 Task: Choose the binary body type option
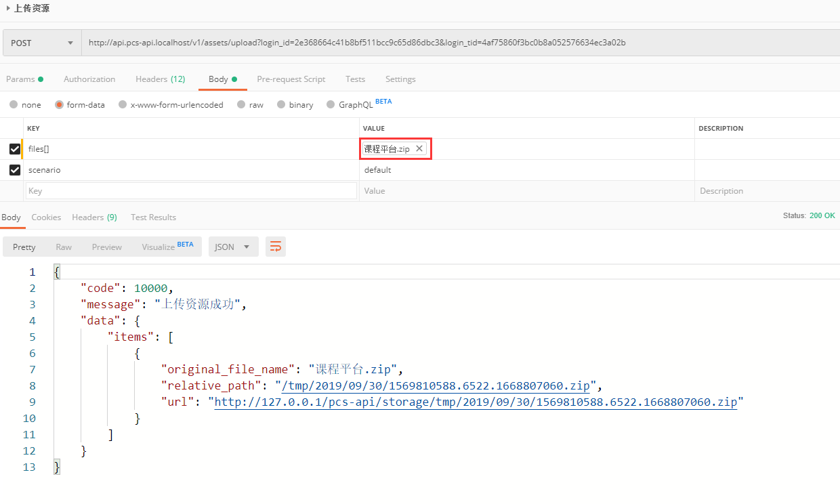pos(282,105)
